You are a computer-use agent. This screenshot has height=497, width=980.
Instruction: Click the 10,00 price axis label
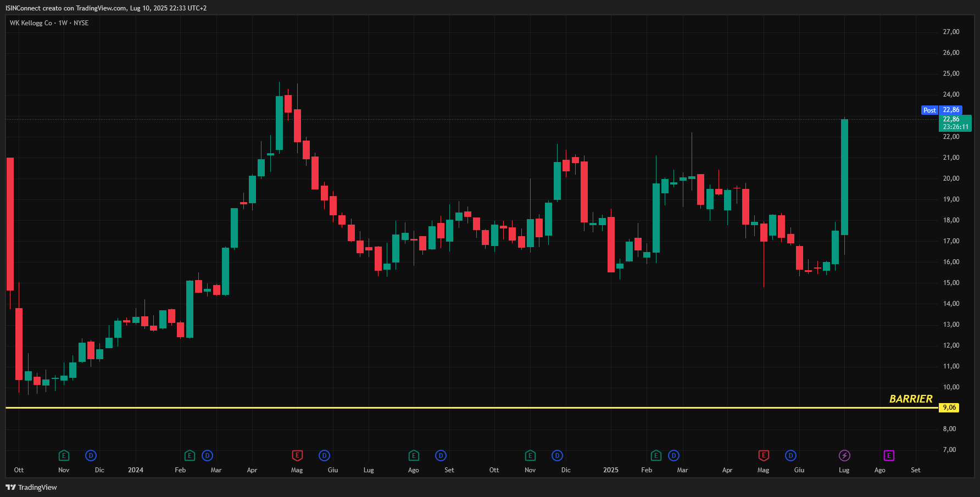[x=951, y=387]
